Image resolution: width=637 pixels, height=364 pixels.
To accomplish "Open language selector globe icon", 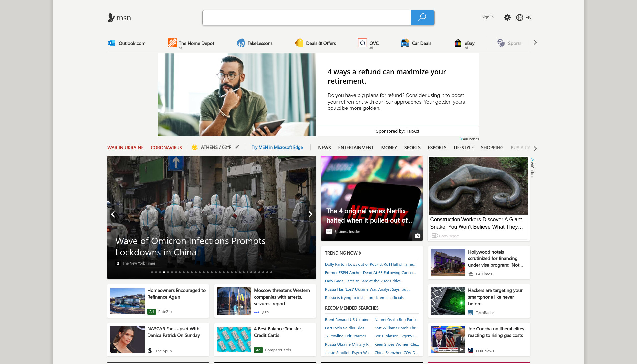I will (x=520, y=18).
